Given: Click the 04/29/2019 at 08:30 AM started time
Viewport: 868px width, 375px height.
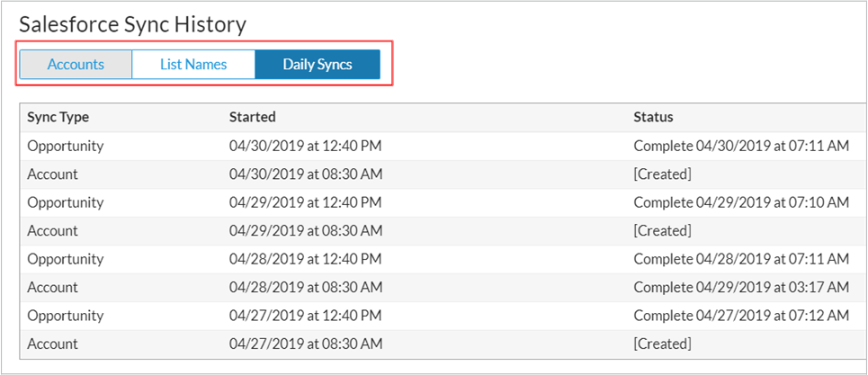Looking at the screenshot, I should click(306, 230).
